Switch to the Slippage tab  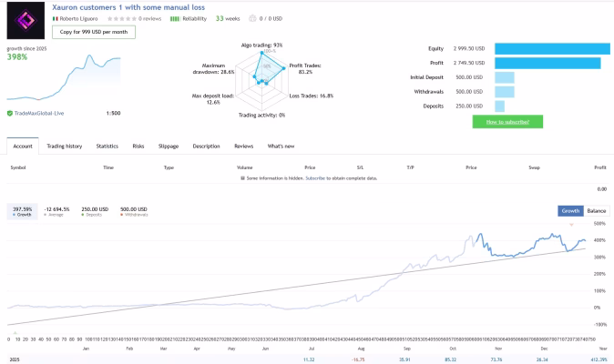pos(169,147)
